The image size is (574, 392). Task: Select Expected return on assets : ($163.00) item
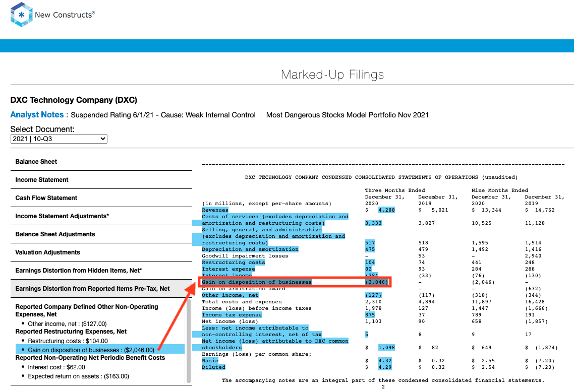point(78,376)
